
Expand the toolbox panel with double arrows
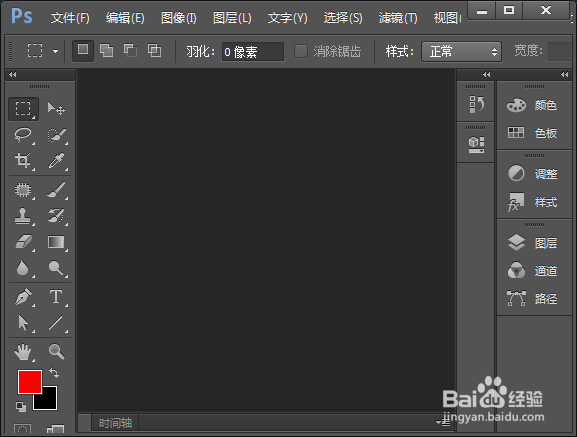point(13,74)
